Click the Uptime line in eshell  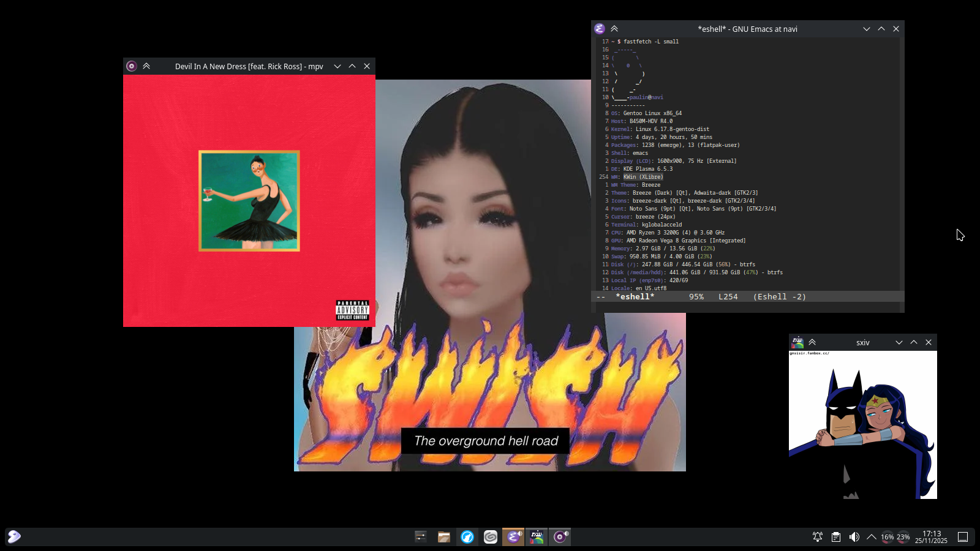pos(661,137)
